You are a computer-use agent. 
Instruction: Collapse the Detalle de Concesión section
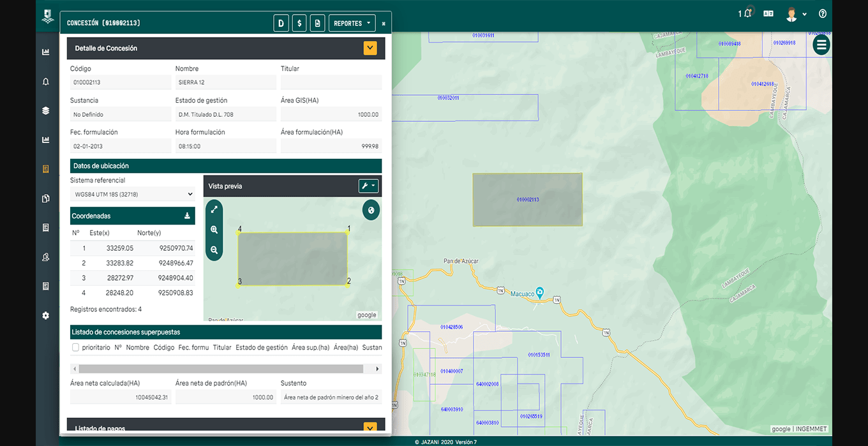tap(370, 48)
